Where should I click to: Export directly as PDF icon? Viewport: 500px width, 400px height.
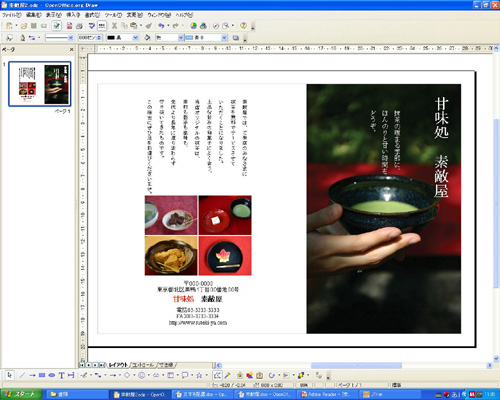tap(69, 26)
